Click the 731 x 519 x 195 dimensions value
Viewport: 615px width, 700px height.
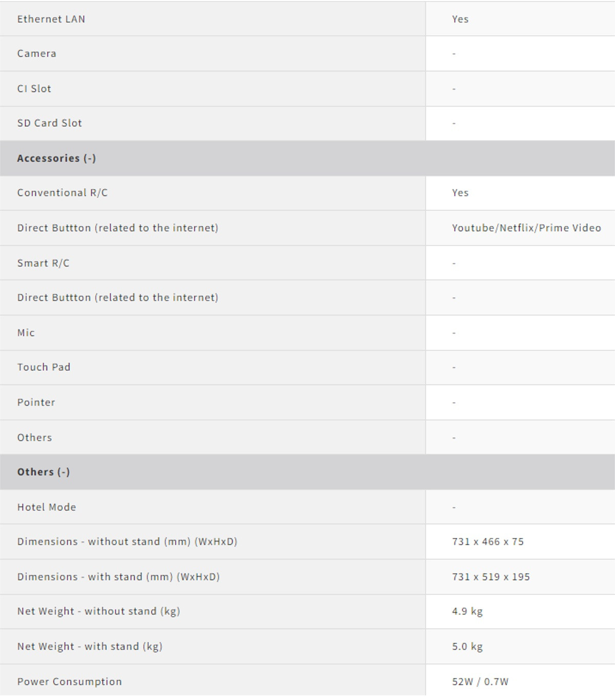click(491, 577)
